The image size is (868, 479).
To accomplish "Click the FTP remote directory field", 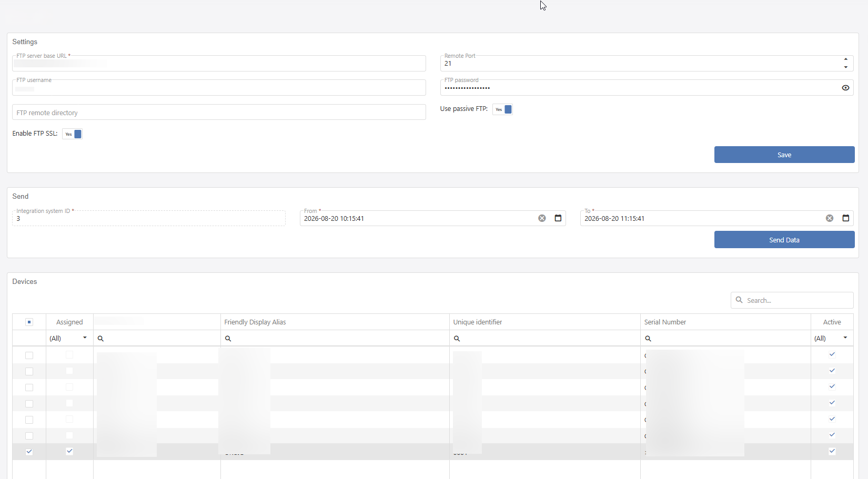I will click(x=219, y=112).
